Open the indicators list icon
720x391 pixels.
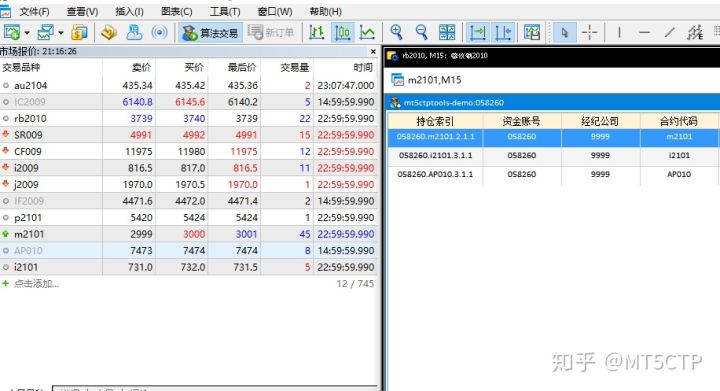coord(532,32)
